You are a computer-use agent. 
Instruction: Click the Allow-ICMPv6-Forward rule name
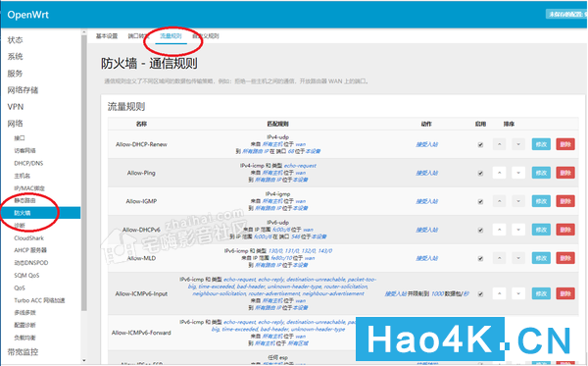141,333
